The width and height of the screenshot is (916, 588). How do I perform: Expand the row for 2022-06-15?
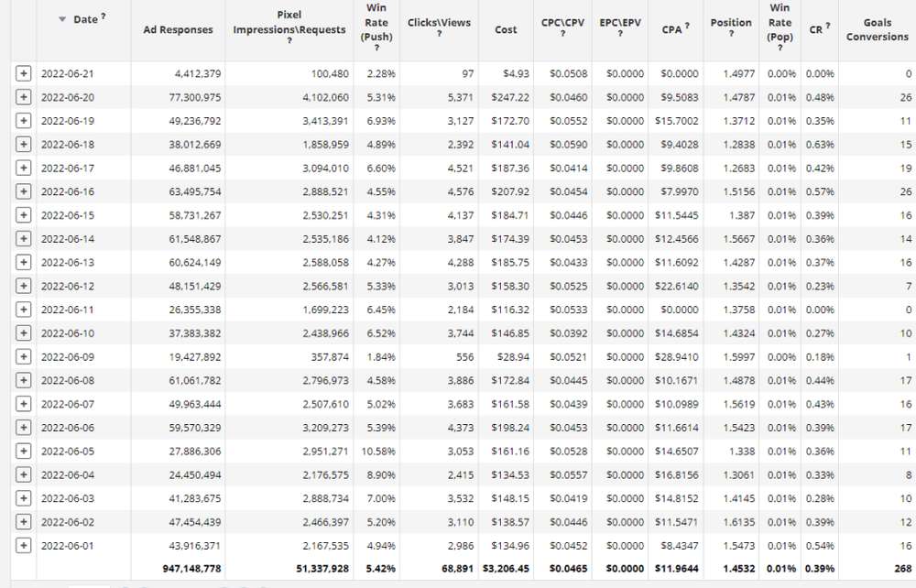tap(23, 215)
